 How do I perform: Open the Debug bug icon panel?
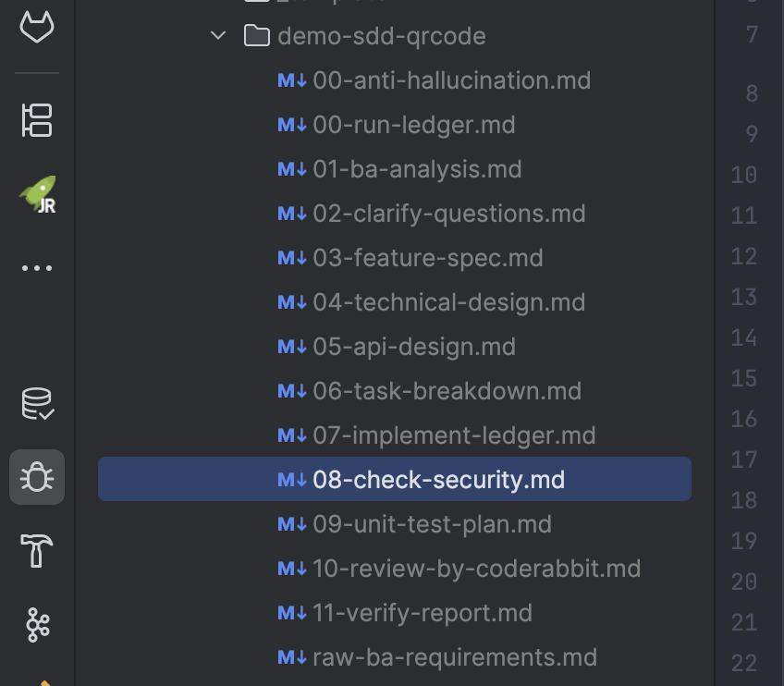(37, 477)
